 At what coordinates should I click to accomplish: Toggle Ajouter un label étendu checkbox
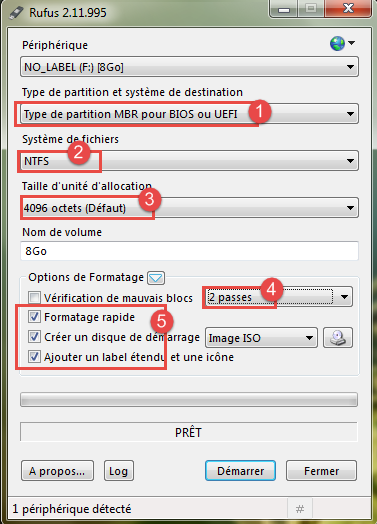pyautogui.click(x=34, y=357)
